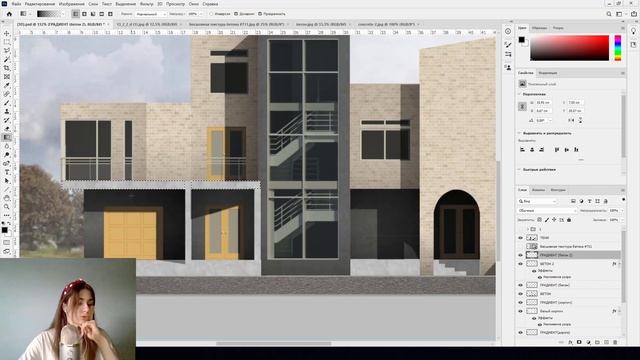Viewport: 640px width, 360px height.
Task: Hide the ГРАДИЕНТ (балки) layer
Action: pos(520,285)
